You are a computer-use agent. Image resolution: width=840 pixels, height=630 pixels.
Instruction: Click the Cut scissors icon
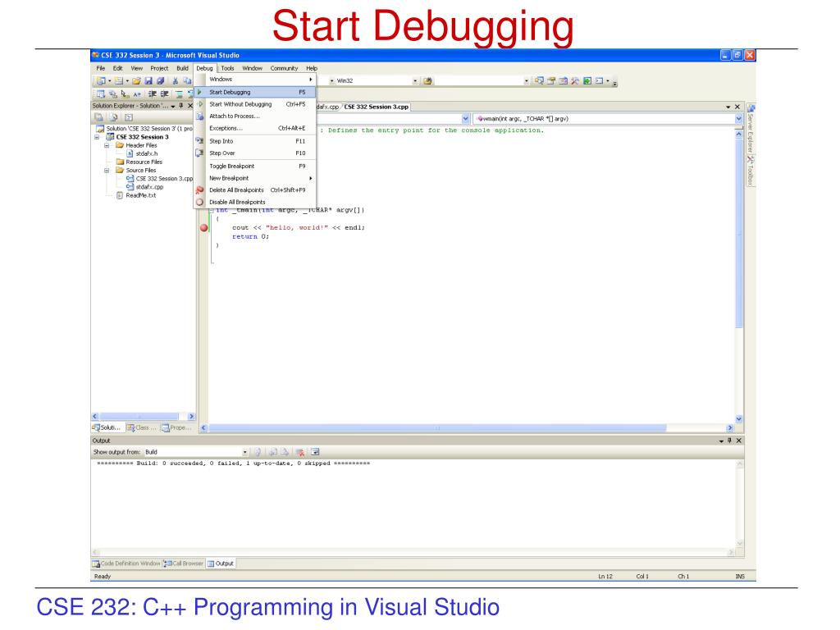click(x=176, y=81)
